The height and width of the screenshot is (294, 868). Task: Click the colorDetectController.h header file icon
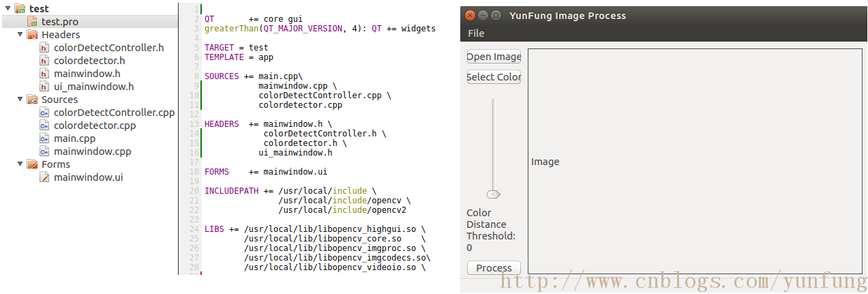(x=44, y=48)
